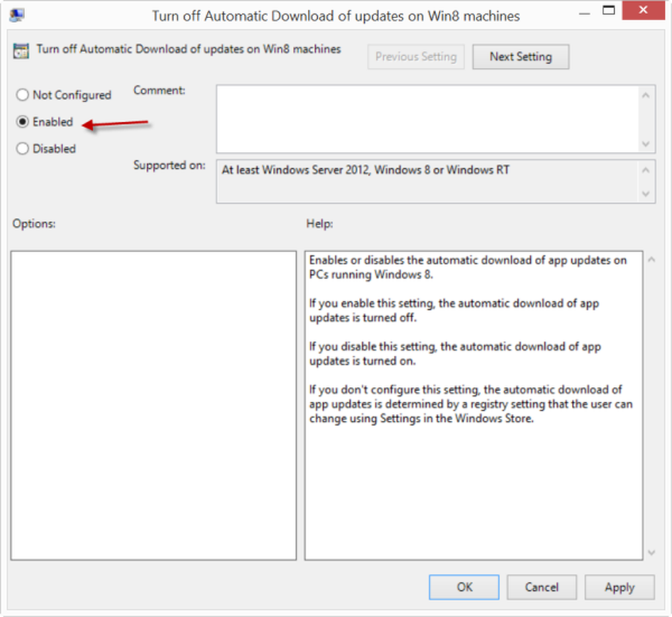Confirm with the OK button
This screenshot has height=617, width=672.
(464, 587)
